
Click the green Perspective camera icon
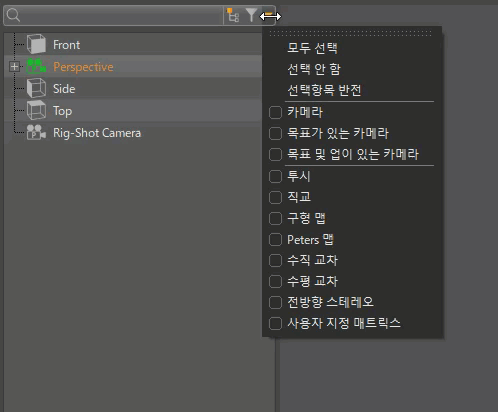coord(36,66)
